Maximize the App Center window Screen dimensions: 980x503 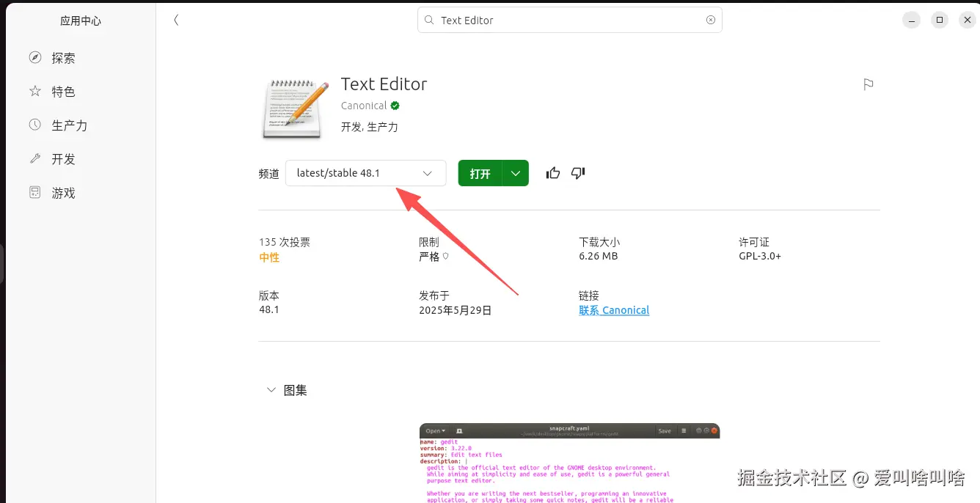point(940,21)
